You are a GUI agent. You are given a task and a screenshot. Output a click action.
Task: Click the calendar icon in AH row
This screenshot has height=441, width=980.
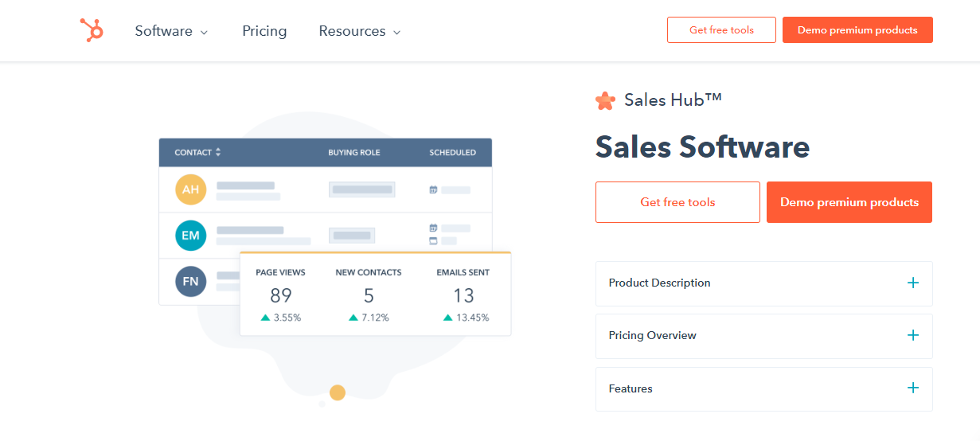[x=433, y=190]
